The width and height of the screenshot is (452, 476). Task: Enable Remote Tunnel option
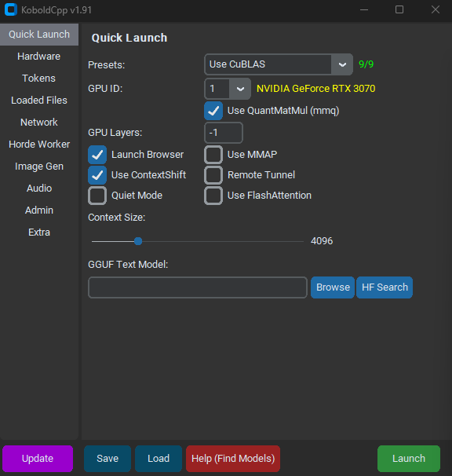(213, 175)
